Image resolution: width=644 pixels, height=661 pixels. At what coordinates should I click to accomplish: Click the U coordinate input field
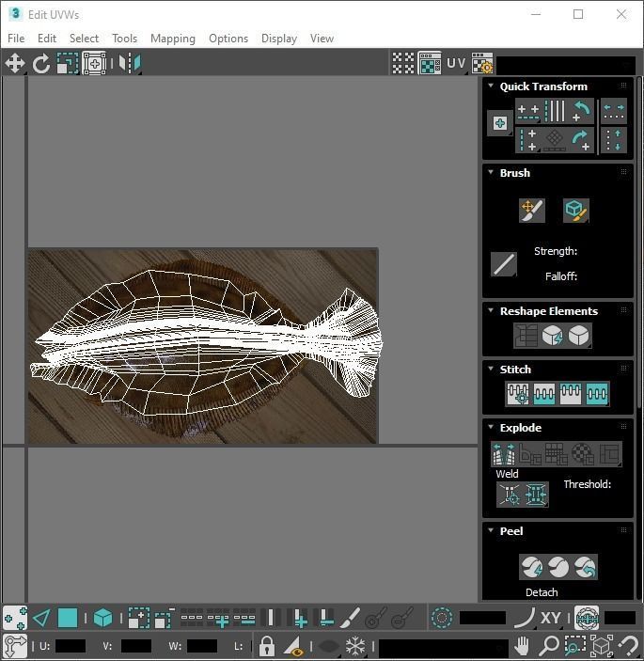click(x=71, y=646)
